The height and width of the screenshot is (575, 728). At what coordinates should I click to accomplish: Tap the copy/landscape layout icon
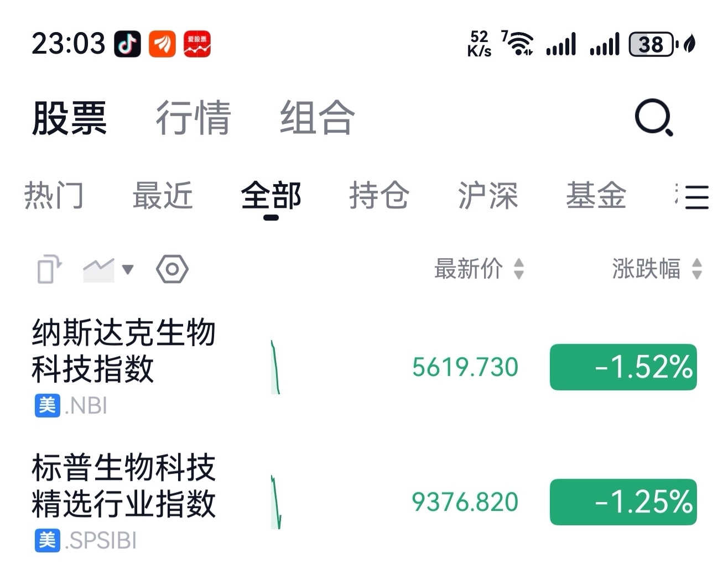coord(49,269)
